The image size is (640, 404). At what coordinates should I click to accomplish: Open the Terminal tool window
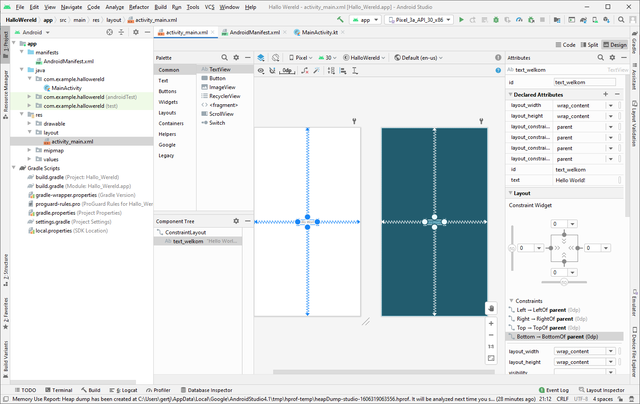pos(58,390)
